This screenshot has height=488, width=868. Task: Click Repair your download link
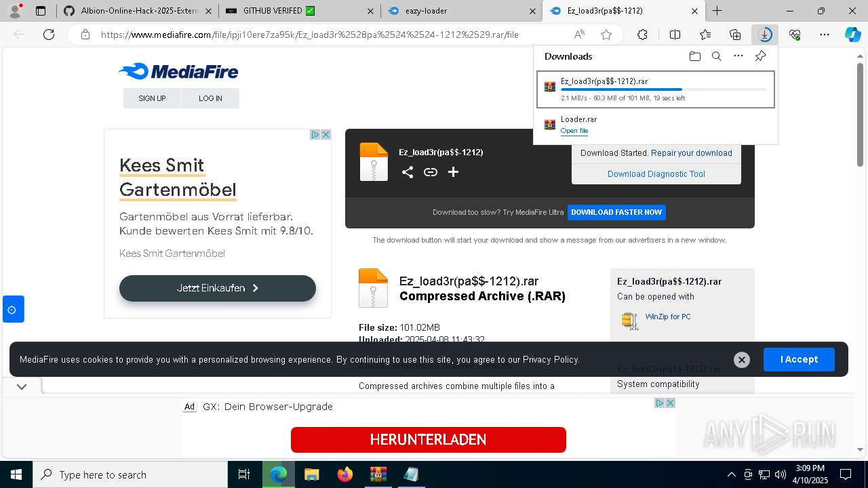click(x=692, y=153)
